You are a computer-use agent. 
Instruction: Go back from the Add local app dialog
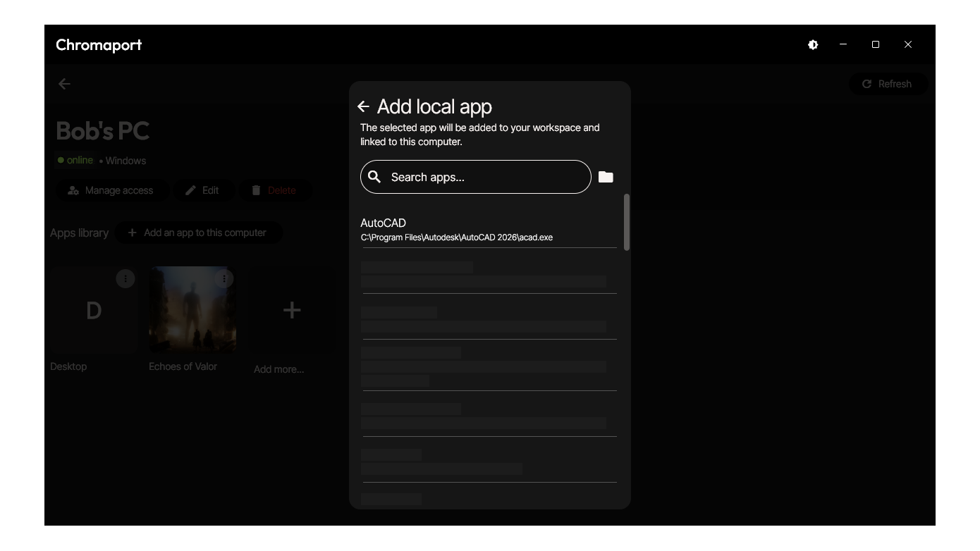(363, 106)
